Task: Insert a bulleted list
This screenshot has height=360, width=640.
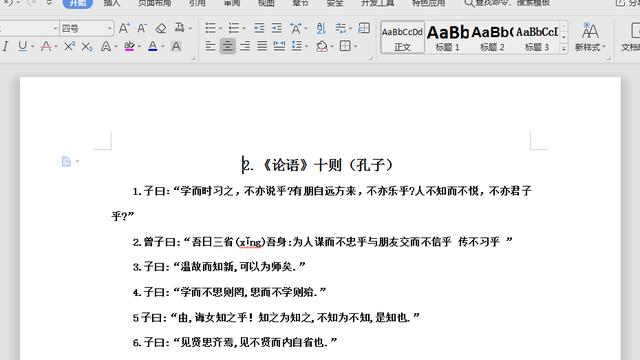Action: [210, 28]
